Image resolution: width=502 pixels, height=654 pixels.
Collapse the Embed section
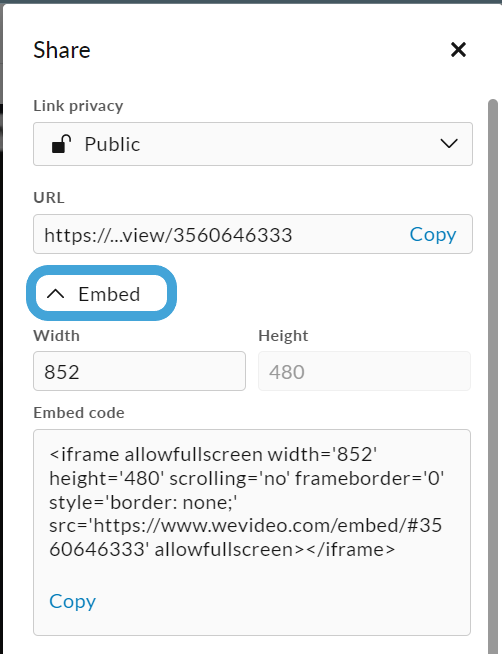pyautogui.click(x=101, y=293)
